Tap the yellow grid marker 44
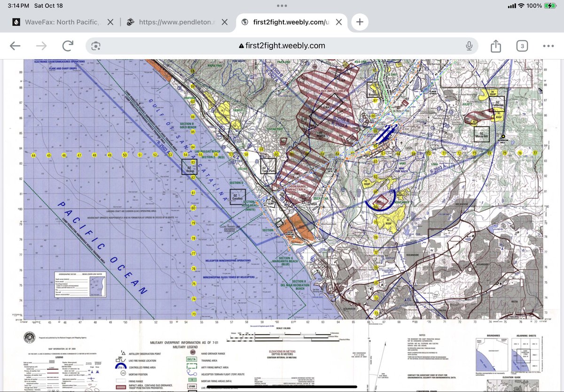The height and width of the screenshot is (392, 564). [33, 155]
